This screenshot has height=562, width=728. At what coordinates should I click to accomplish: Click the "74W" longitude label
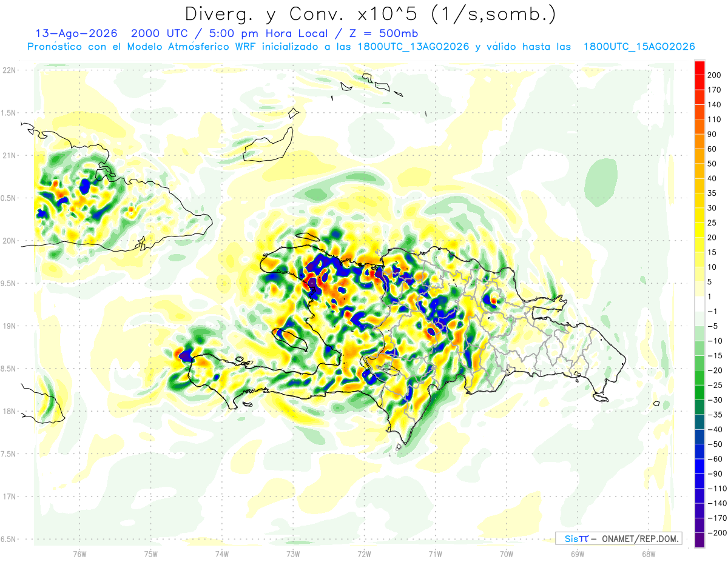[222, 554]
